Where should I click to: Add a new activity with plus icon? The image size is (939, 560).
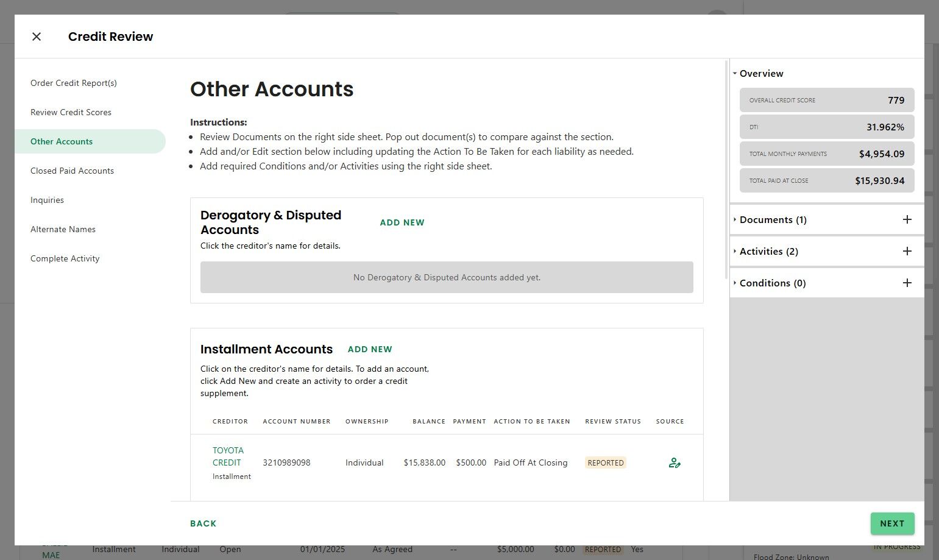pyautogui.click(x=907, y=251)
